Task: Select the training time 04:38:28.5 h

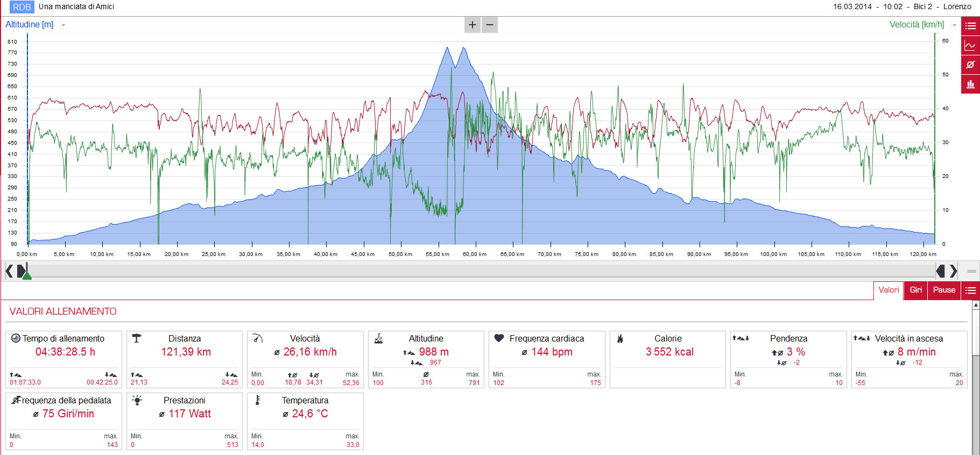Action: [65, 352]
